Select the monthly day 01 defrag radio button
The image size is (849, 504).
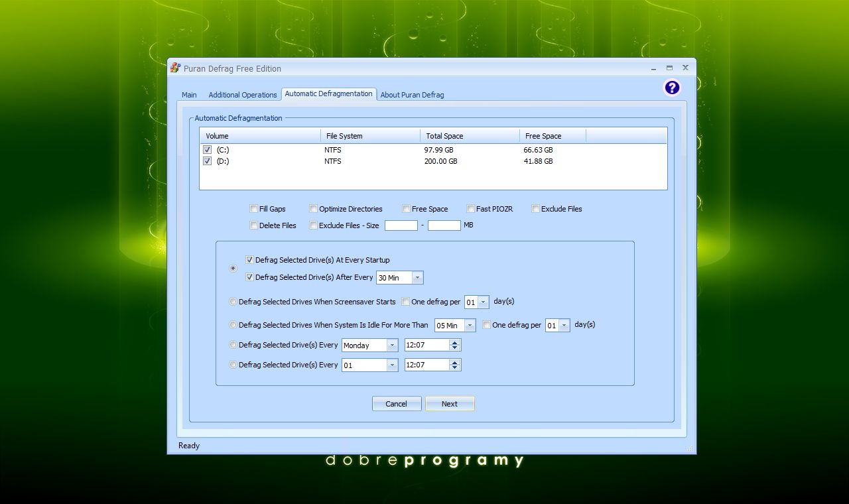[233, 365]
